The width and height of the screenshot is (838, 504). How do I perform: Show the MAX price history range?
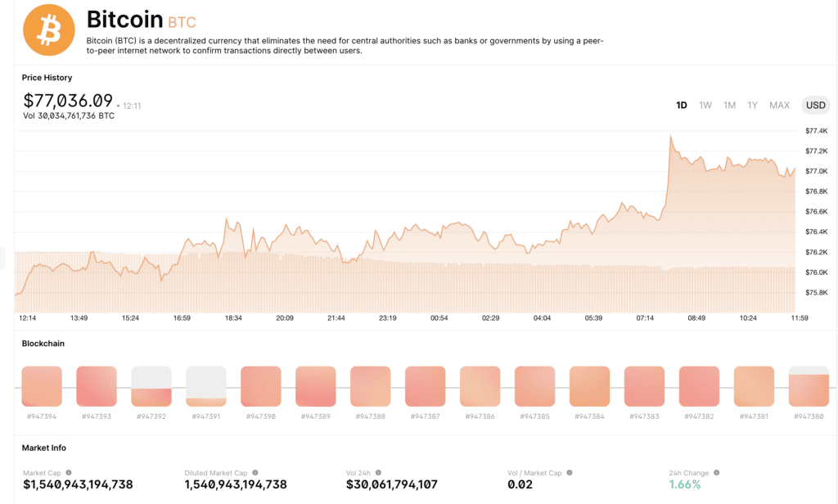(779, 106)
